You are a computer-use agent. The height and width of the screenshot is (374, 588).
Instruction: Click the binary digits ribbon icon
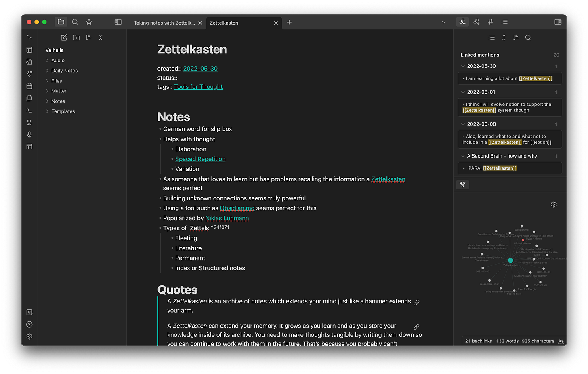(29, 122)
